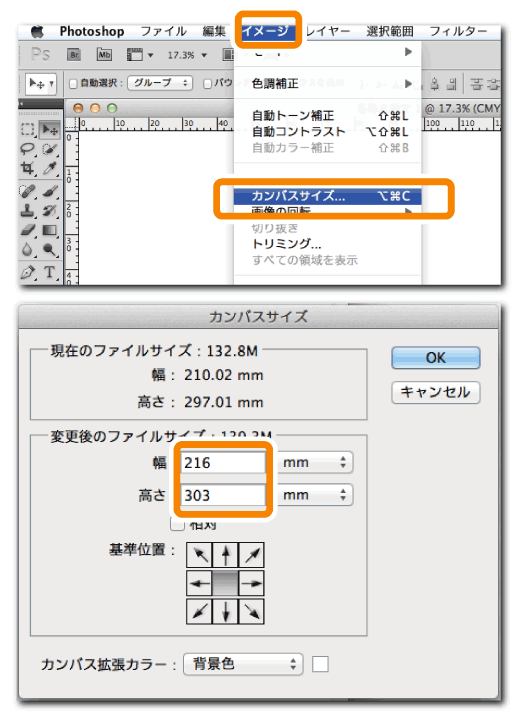Click the キャンセル button

click(x=436, y=392)
